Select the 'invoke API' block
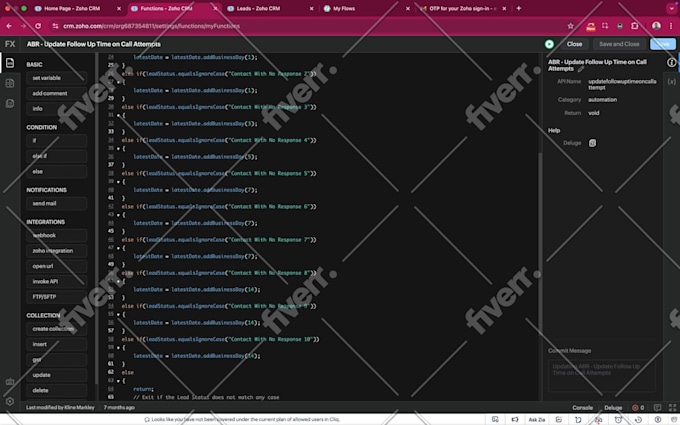Screen dimensions: 680x425 coord(56,281)
